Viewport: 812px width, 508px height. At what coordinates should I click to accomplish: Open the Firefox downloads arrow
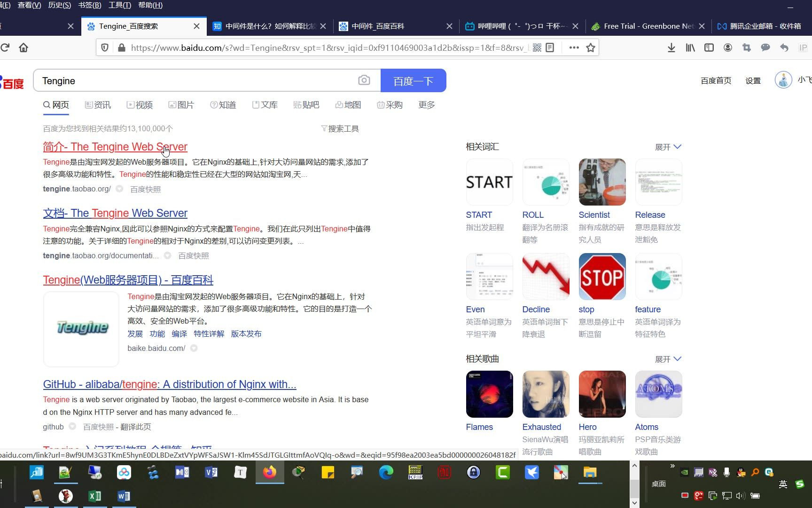pos(671,48)
